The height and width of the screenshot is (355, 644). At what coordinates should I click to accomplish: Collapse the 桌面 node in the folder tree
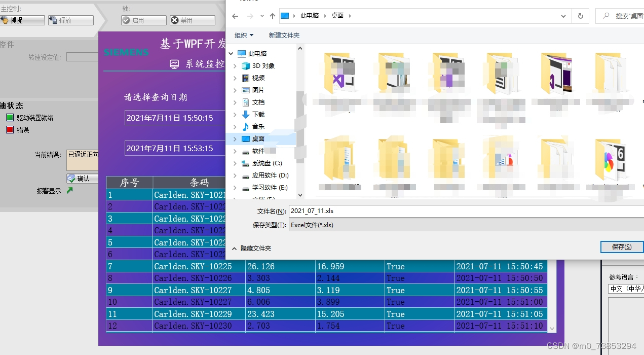235,138
